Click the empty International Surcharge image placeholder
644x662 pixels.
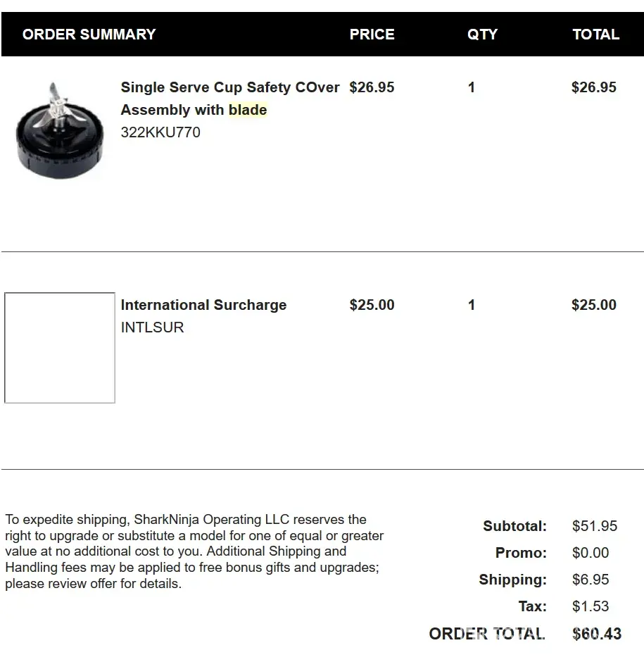60,348
